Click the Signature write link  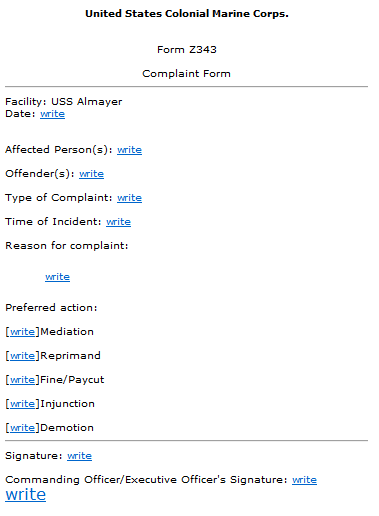(79, 456)
